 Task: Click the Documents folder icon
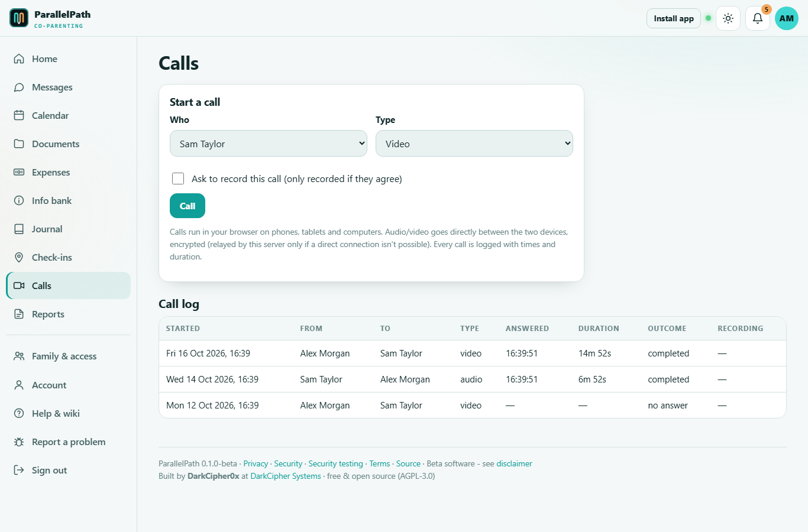[x=19, y=144]
